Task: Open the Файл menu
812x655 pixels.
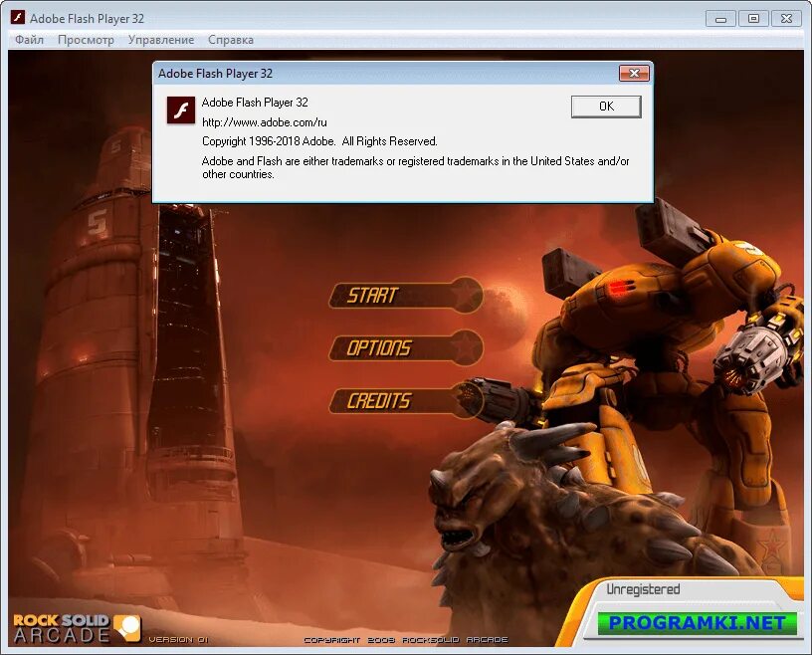Action: (x=29, y=40)
